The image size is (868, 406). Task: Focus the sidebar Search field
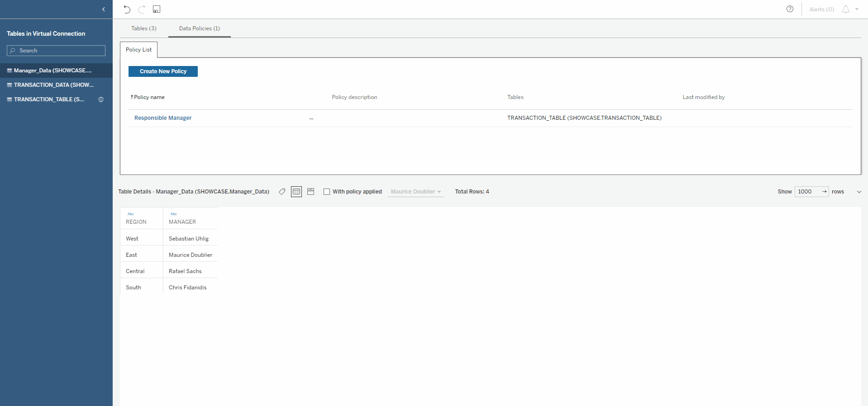(x=56, y=51)
